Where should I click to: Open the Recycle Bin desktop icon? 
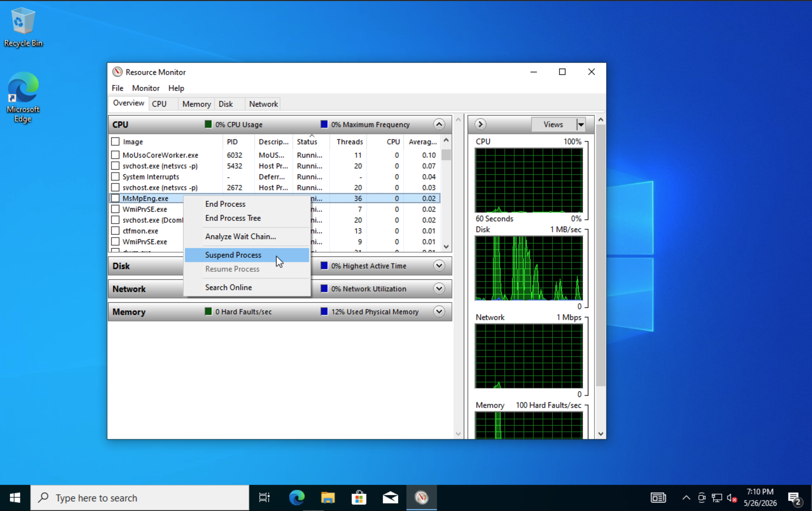pyautogui.click(x=23, y=27)
